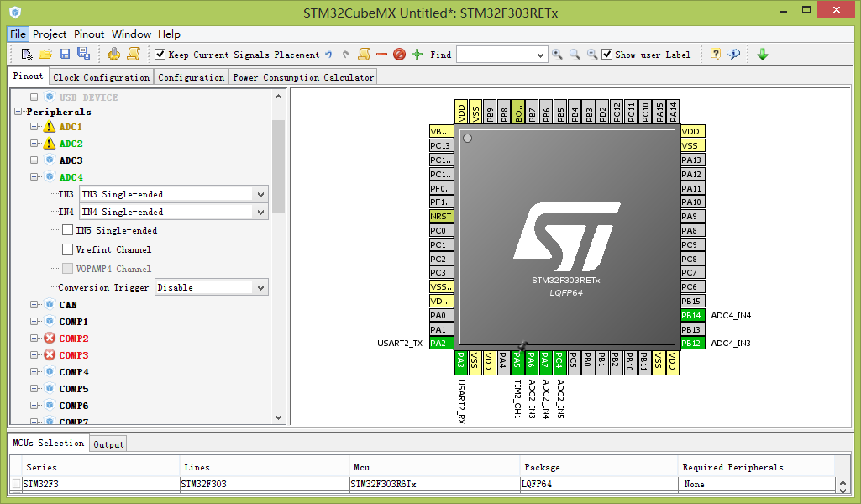The height and width of the screenshot is (504, 861).
Task: Click the peripherals tree vertical scrollbar
Action: click(x=278, y=166)
